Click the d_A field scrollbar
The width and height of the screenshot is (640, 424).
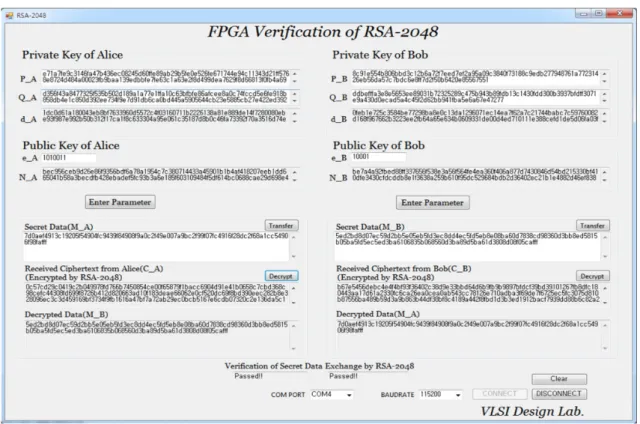pyautogui.click(x=295, y=116)
